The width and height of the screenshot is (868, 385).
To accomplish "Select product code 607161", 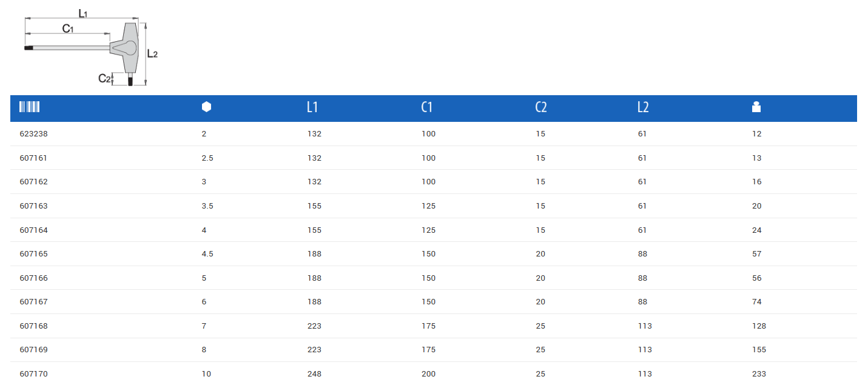I will coord(33,158).
